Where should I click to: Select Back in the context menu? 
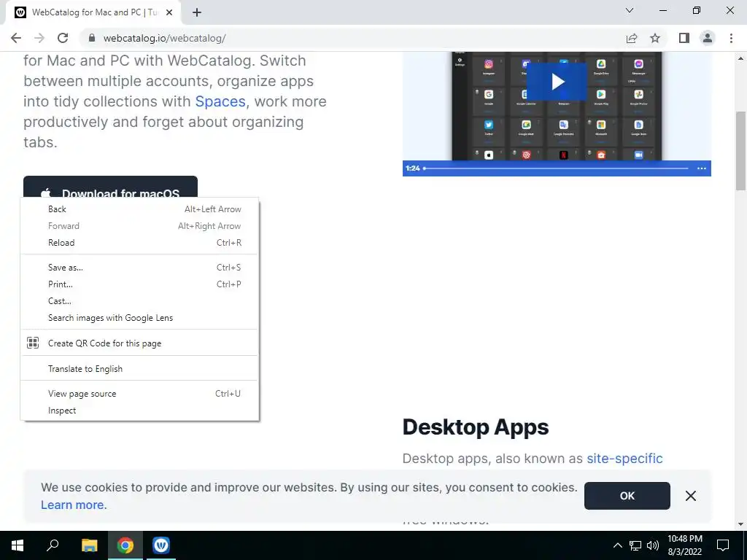(x=139, y=209)
